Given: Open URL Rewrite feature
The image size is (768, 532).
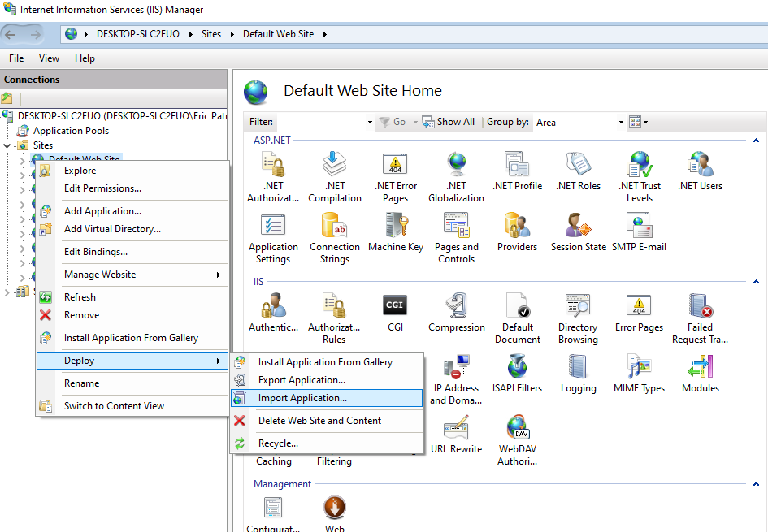Looking at the screenshot, I should [x=456, y=434].
